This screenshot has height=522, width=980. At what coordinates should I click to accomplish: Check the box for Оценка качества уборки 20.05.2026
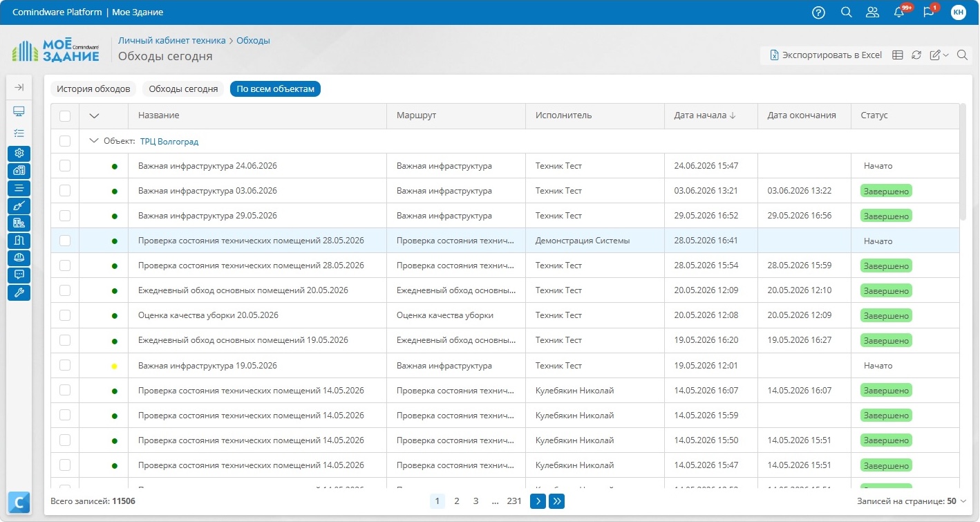65,315
